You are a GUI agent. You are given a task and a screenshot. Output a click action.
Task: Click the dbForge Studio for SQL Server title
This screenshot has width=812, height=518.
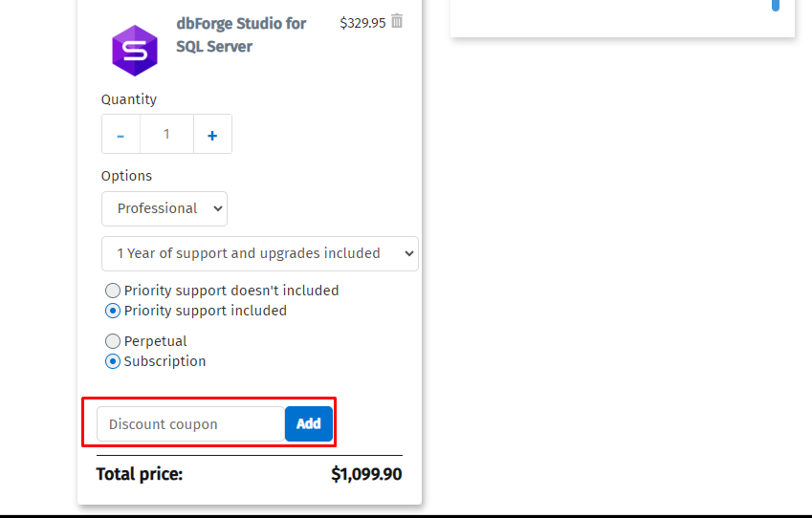point(241,34)
